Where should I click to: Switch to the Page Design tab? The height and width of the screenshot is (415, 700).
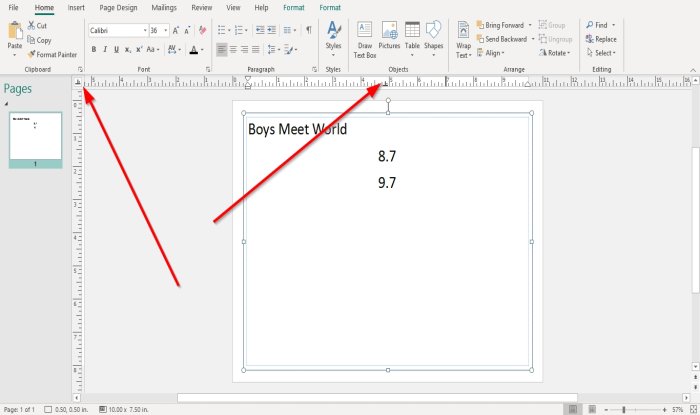118,8
